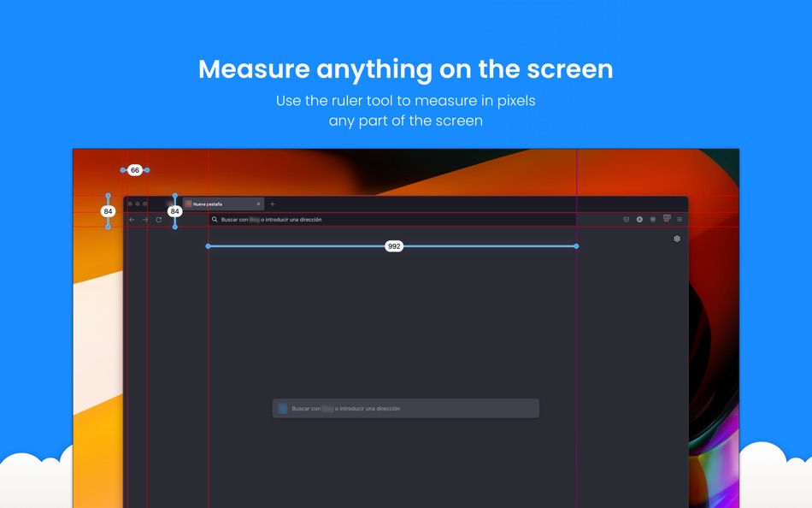This screenshot has height=508, width=812.
Task: Reload the page with the refresh icon
Action: [159, 220]
